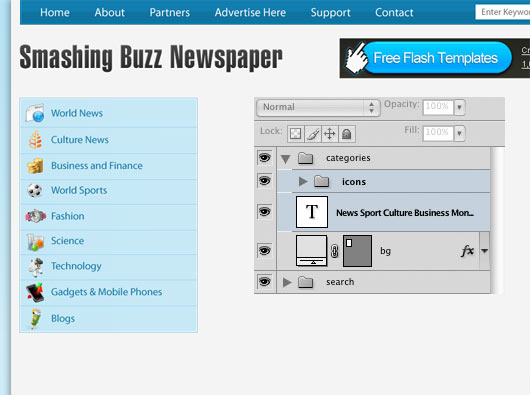Open the Advertise Here menu item

[x=250, y=13]
